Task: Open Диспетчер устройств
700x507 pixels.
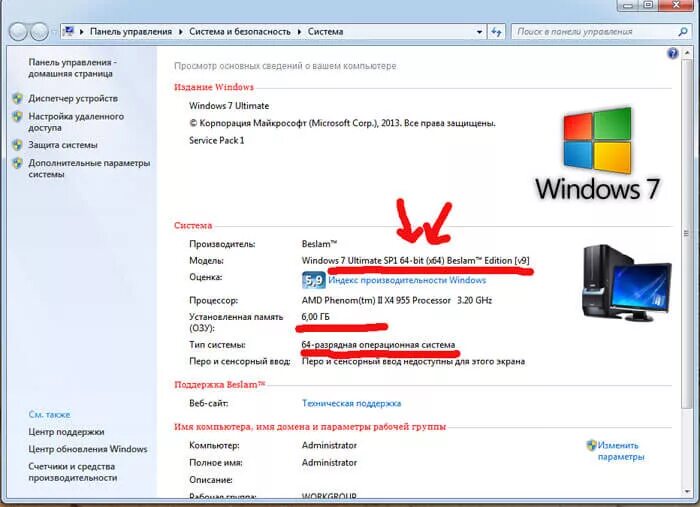Action: pos(73,99)
